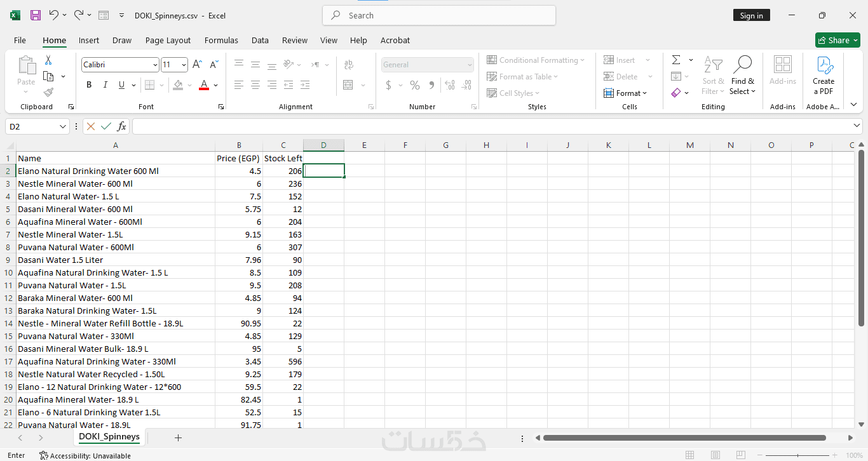
Task: Open the Formulas ribbon tab
Action: tap(221, 40)
